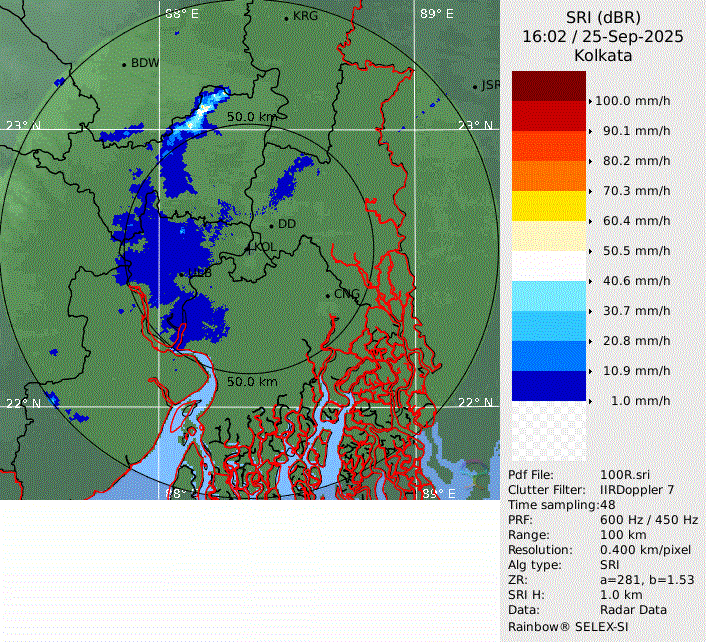Click the SRI (dBR) title text

tap(602, 17)
